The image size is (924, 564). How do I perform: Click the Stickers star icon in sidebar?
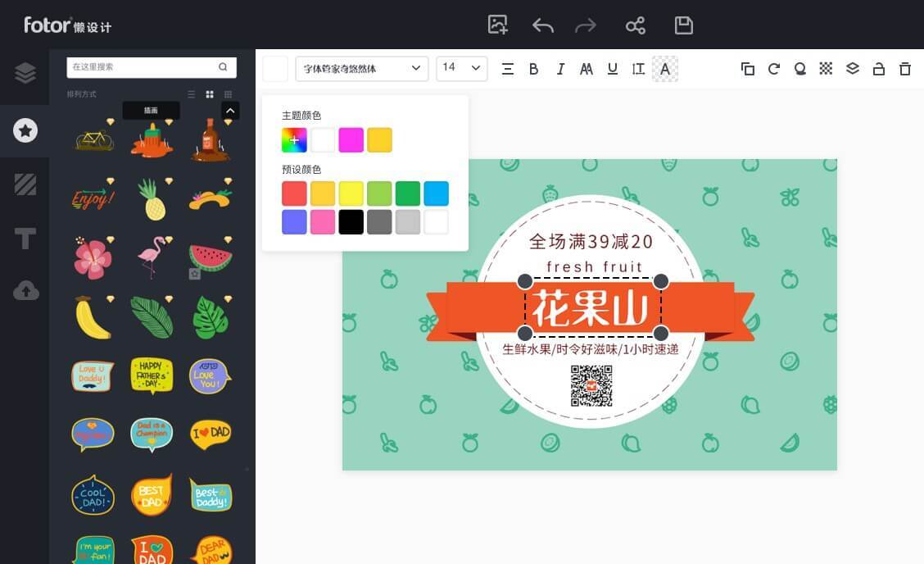tap(25, 131)
